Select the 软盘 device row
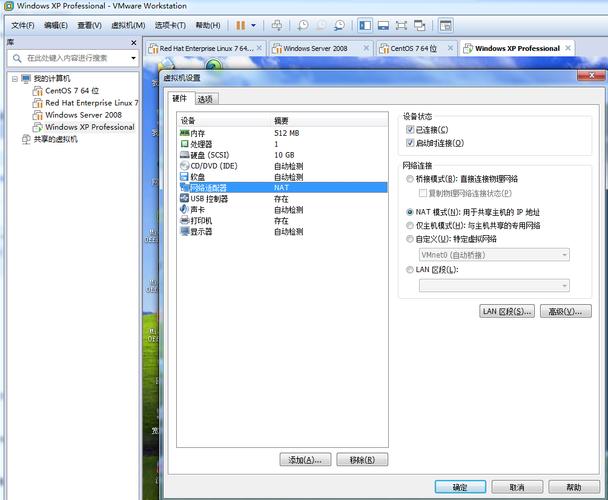Screen dimensions: 608x500 click(x=283, y=177)
